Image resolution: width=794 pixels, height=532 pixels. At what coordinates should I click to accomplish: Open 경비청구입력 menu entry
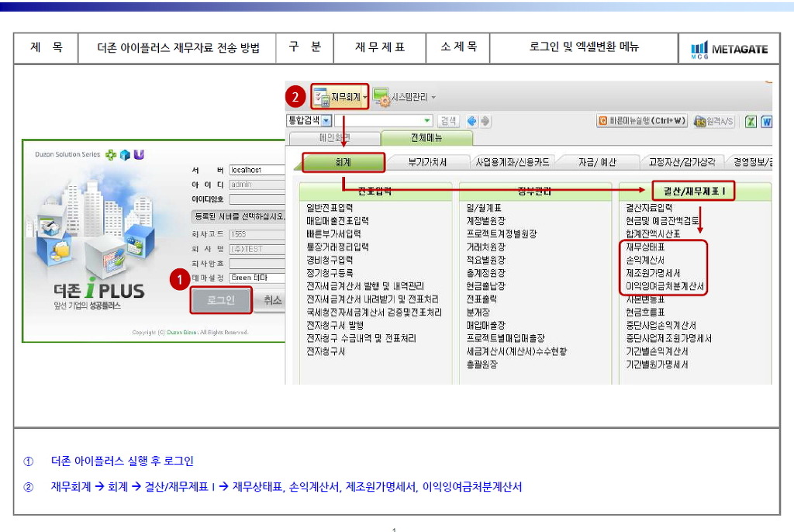[330, 261]
